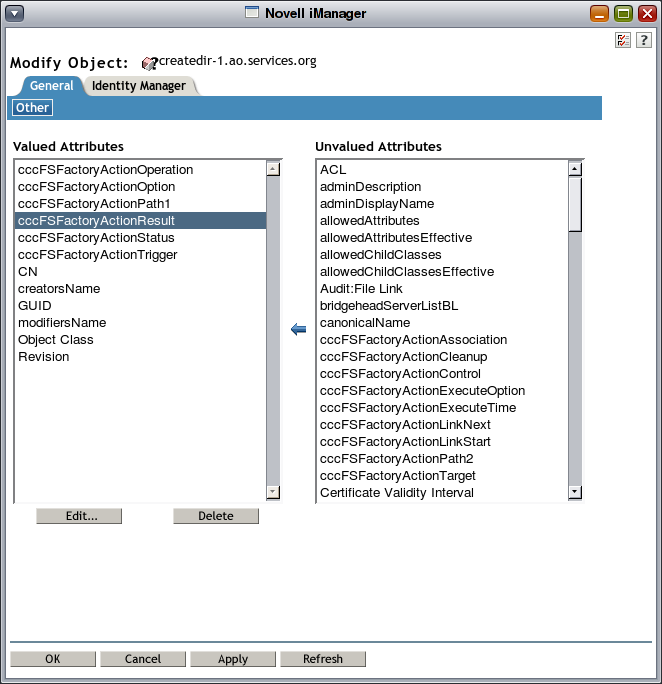The height and width of the screenshot is (684, 662).
Task: Click Unvalued Attributes scroll up arrow
Action: [x=575, y=169]
